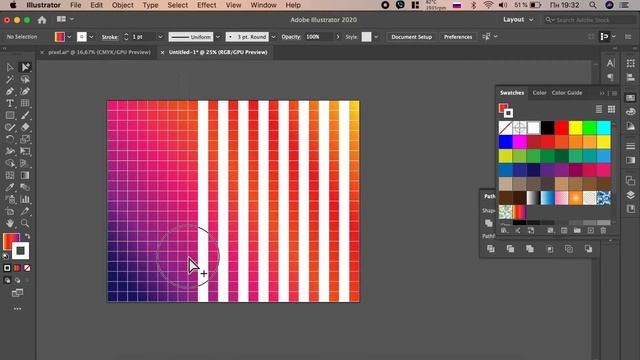Select the Rectangle tool
Screen dimensions: 640x360
[x=10, y=116]
